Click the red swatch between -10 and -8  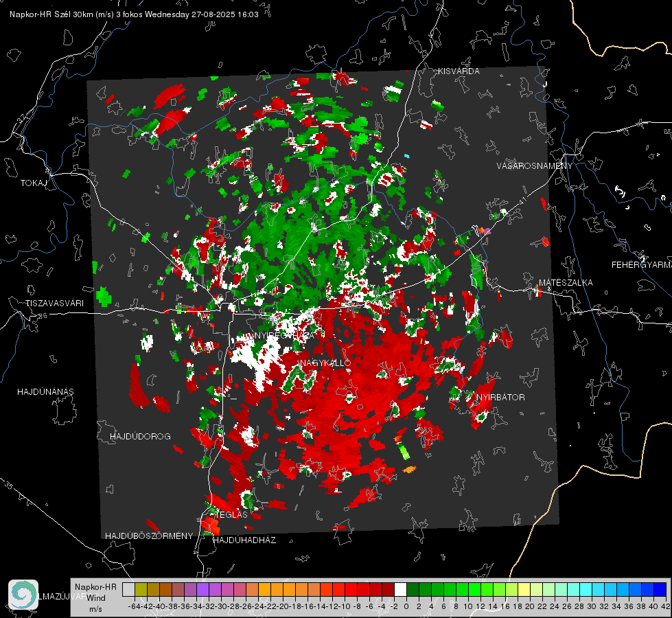[x=351, y=589]
